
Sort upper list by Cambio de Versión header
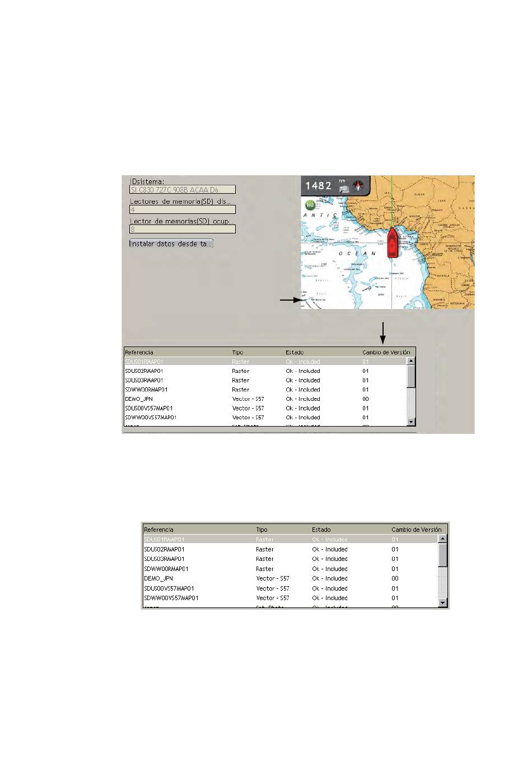(x=388, y=352)
